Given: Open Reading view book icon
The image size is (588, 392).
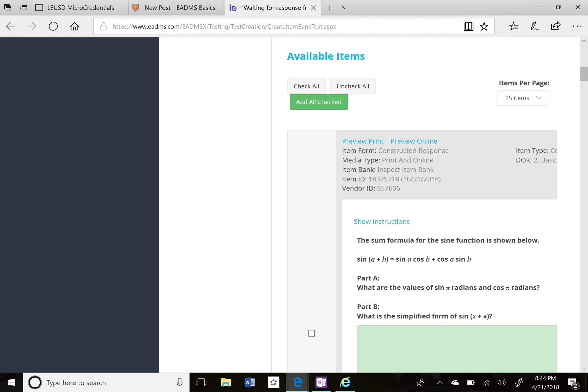Looking at the screenshot, I should pyautogui.click(x=468, y=26).
